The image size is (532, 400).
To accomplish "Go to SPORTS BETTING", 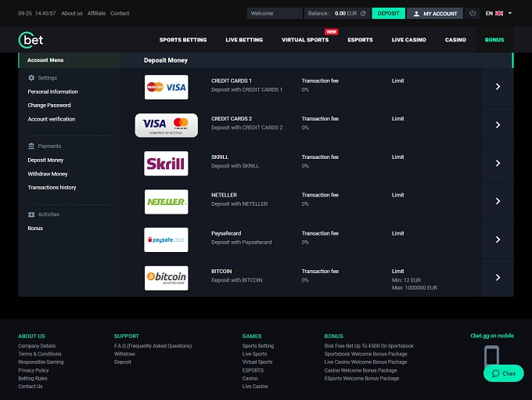I will (x=183, y=40).
